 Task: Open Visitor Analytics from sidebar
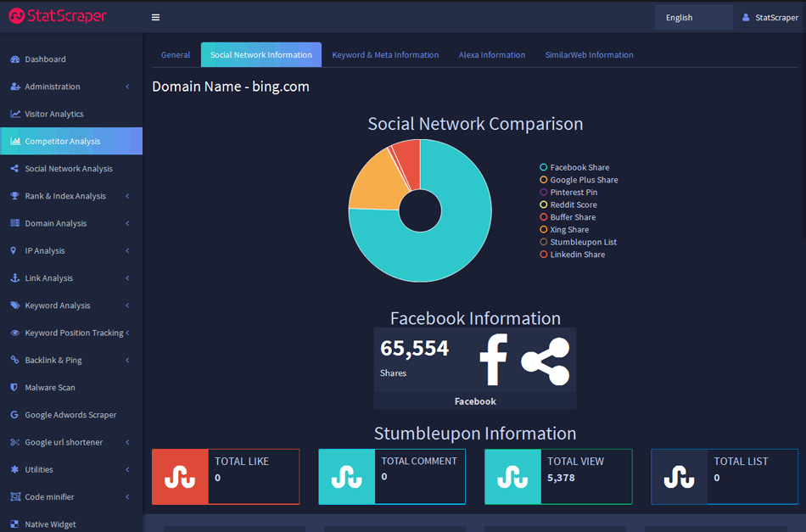coord(71,114)
